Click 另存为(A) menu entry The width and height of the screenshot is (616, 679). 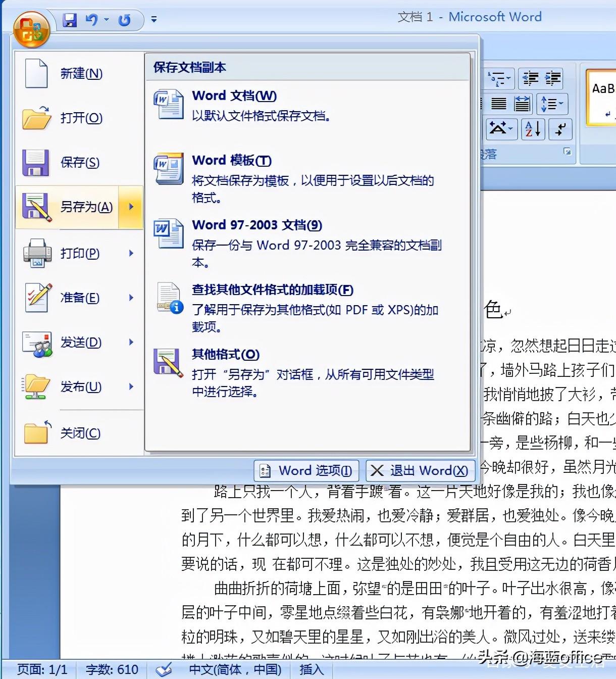[68, 207]
